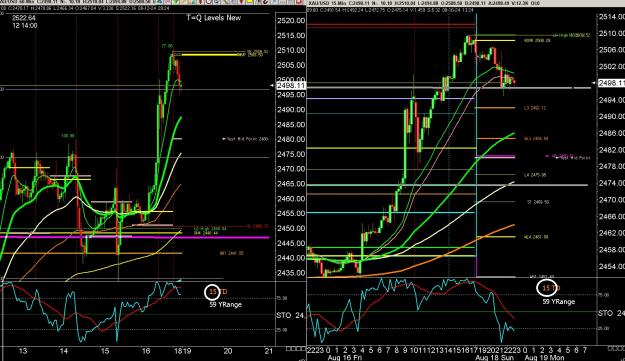Viewport: 625px width, 361px height.
Task: Click the S2 2469.50 level label
Action: point(538,202)
